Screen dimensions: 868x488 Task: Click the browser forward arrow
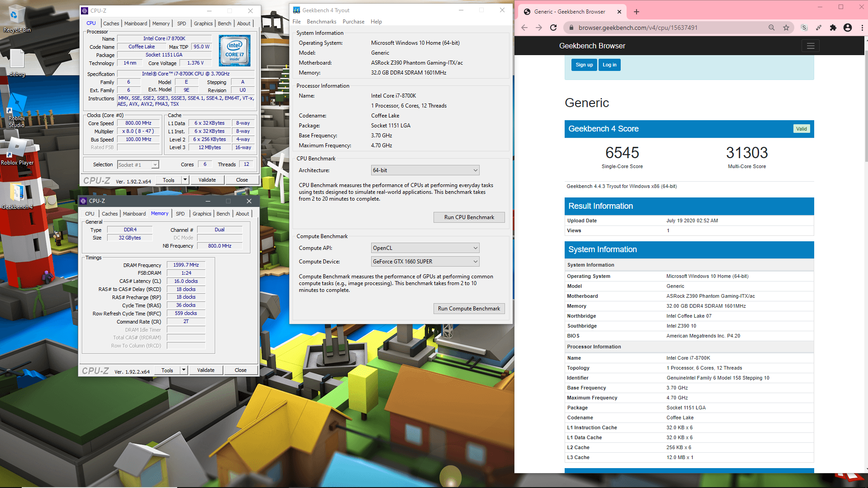click(539, 28)
